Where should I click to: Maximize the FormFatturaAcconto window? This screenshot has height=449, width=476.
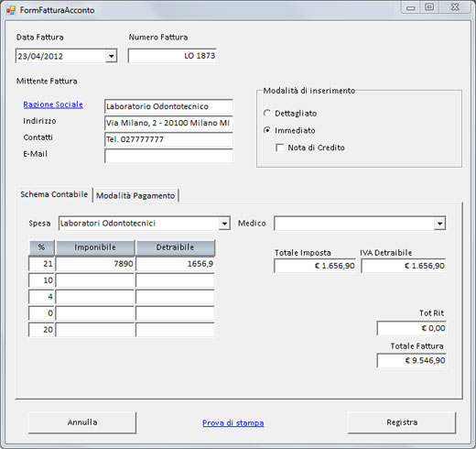pyautogui.click(x=429, y=7)
